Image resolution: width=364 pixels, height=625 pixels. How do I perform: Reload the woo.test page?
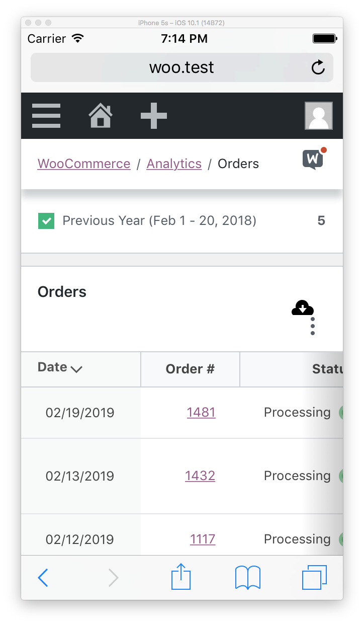(x=318, y=67)
